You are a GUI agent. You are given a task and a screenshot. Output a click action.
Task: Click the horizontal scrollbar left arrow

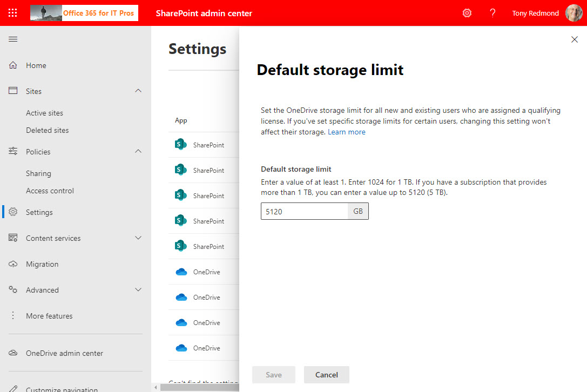[x=156, y=388]
